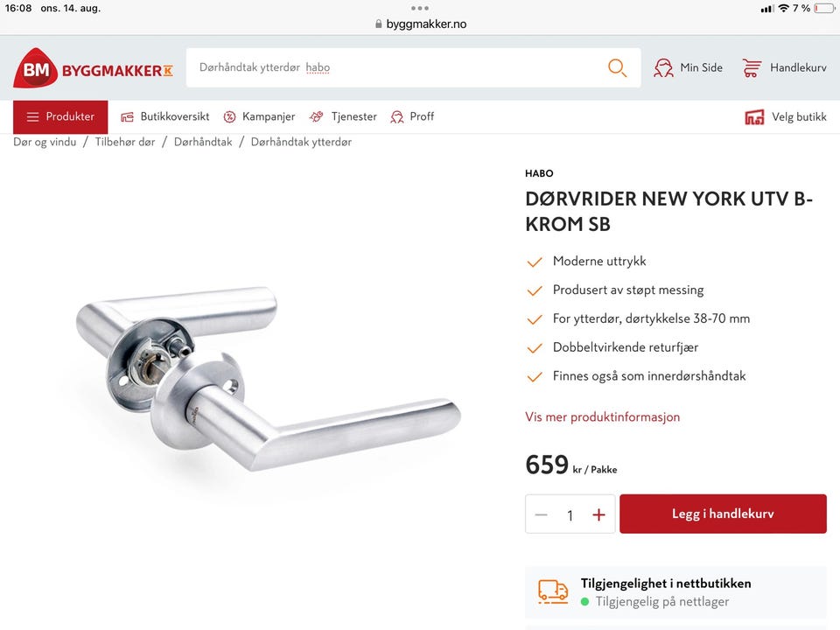Expand Vis mer produktinformasjon

tap(602, 416)
